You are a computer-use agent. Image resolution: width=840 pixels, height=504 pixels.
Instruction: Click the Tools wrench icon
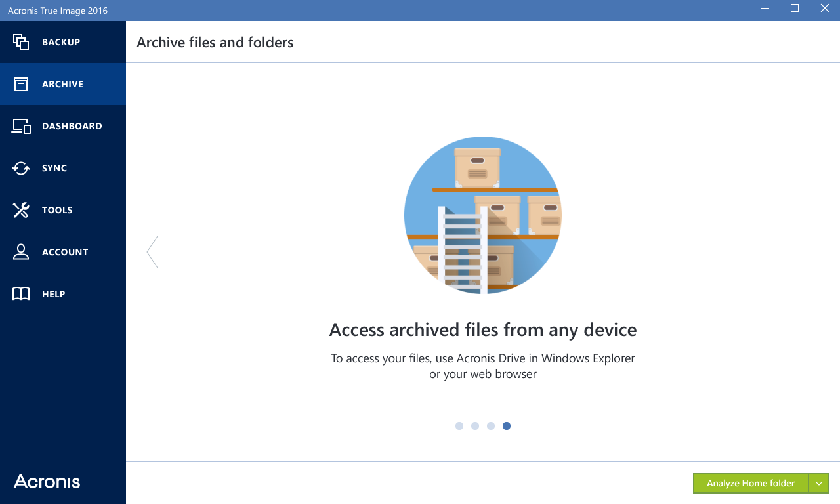21,210
